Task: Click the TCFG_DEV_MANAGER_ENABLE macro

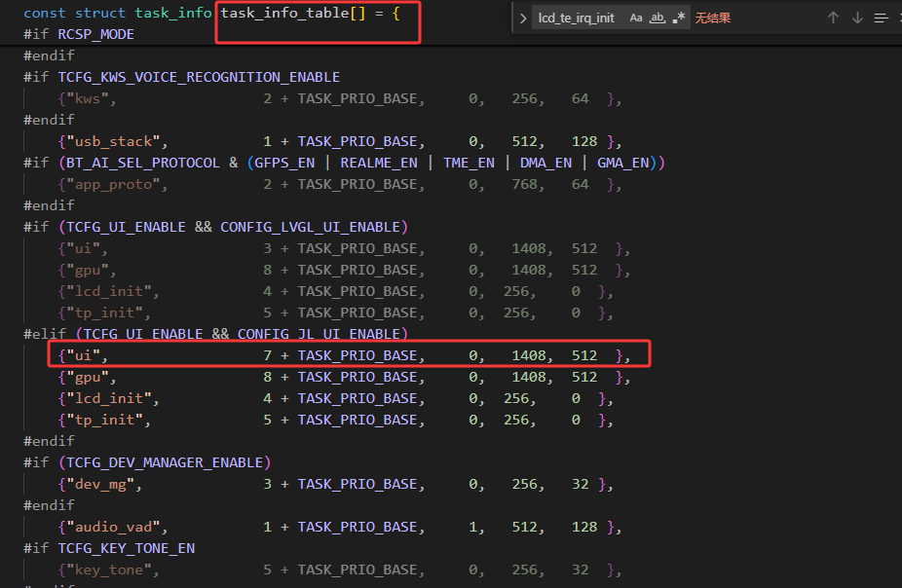Action: click(165, 462)
